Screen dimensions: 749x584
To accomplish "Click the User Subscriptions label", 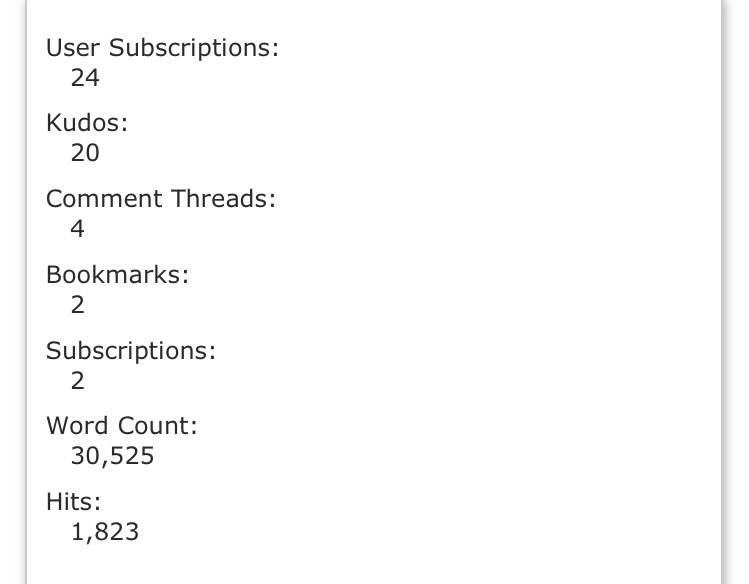I will [x=162, y=47].
